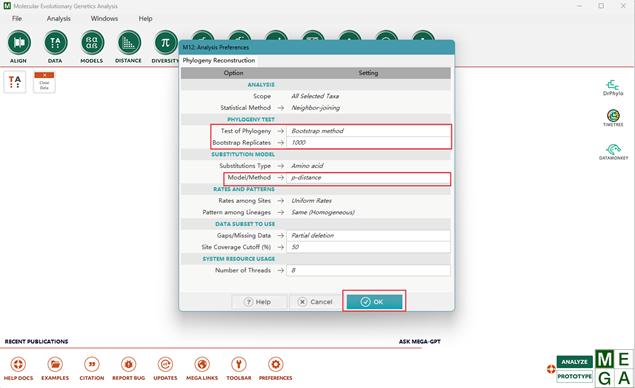Minimize the MEGA window
635x388 pixels.
point(579,6)
